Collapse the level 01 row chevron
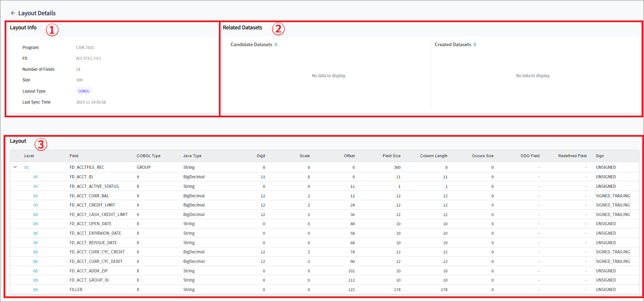The height and width of the screenshot is (302, 644). coord(15,167)
